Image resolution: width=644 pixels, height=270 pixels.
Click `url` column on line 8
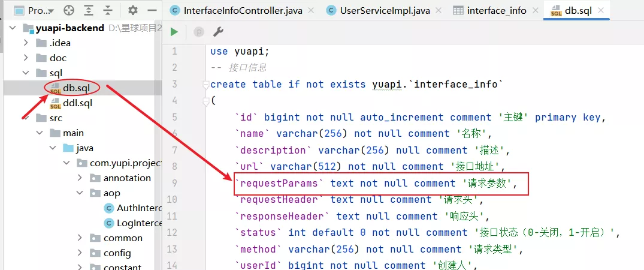pyautogui.click(x=249, y=167)
